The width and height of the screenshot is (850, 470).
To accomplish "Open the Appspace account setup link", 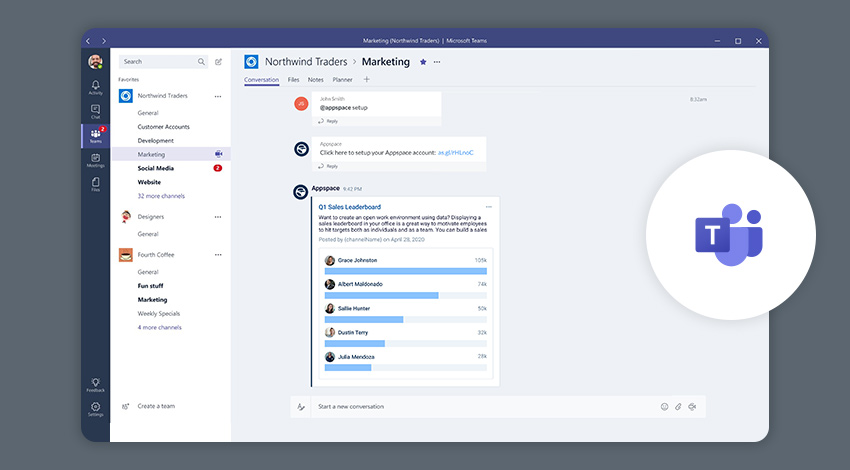I will coord(455,153).
